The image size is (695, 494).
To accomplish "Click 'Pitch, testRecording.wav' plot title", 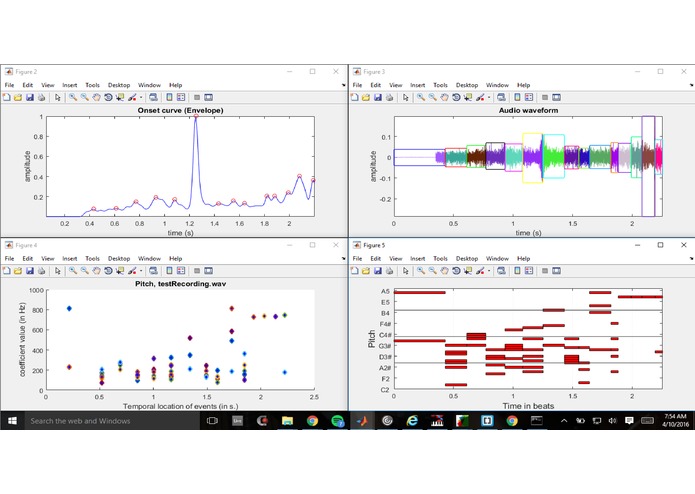I will [x=180, y=284].
